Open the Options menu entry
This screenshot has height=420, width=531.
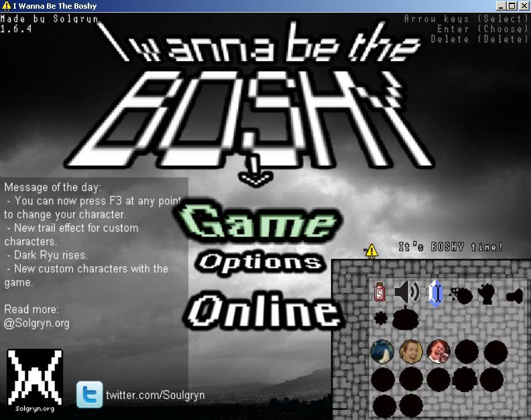click(260, 263)
